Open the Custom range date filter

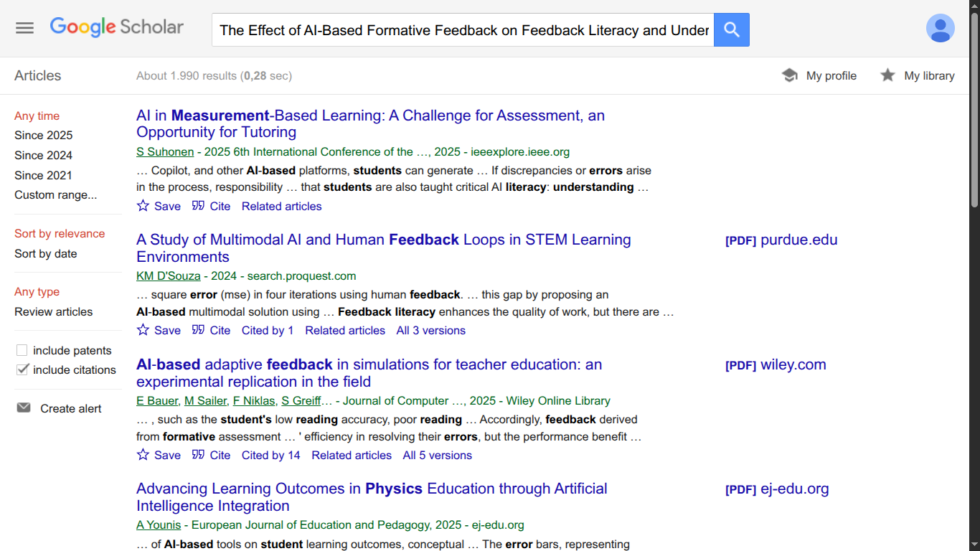pos(55,194)
